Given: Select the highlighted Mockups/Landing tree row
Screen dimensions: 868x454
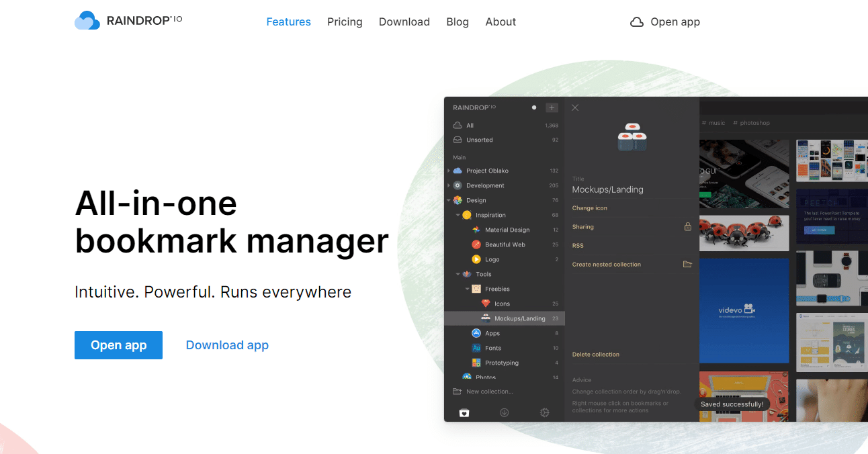Looking at the screenshot, I should (505, 318).
